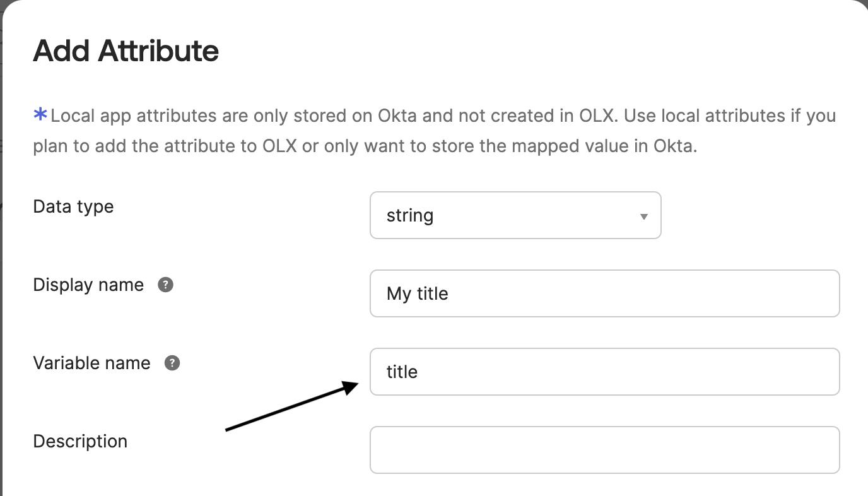The image size is (868, 496).
Task: Click the local app attributes note text
Action: click(434, 129)
